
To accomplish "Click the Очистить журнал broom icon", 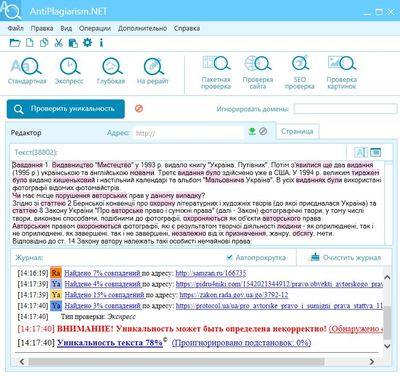I will click(x=315, y=257).
